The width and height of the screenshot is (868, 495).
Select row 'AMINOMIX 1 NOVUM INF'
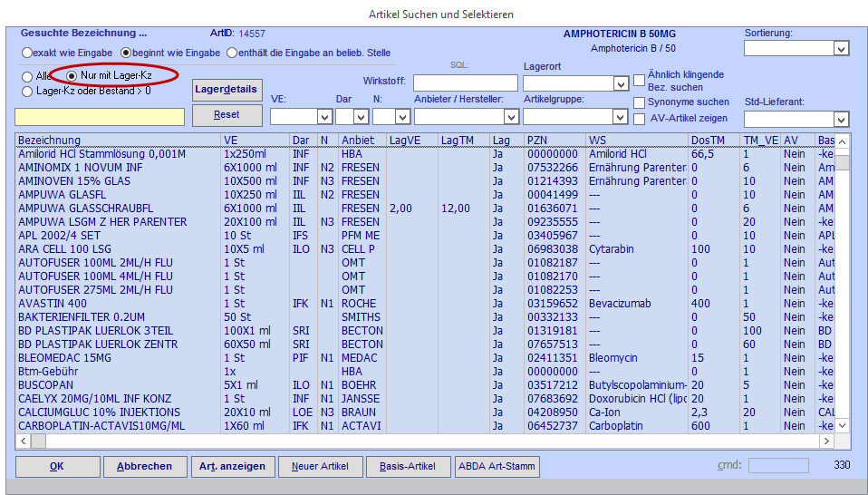425,168
